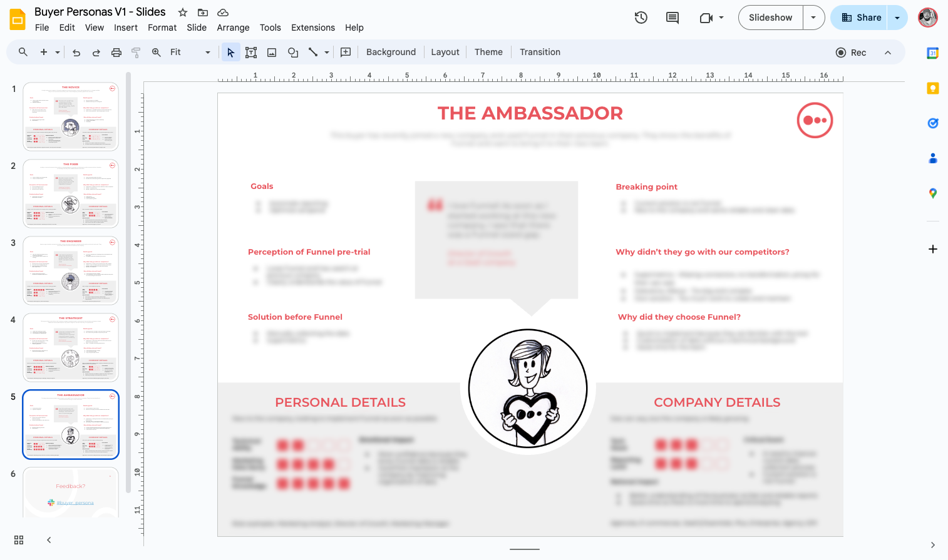Open the account profile avatar
Image resolution: width=948 pixels, height=560 pixels.
coord(928,18)
